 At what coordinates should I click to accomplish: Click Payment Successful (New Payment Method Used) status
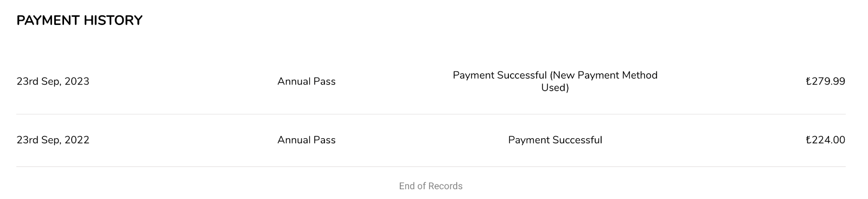(555, 81)
